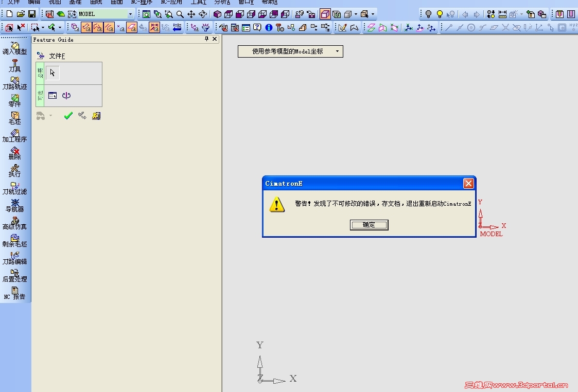Click the question mark help bubble icon

[257, 28]
